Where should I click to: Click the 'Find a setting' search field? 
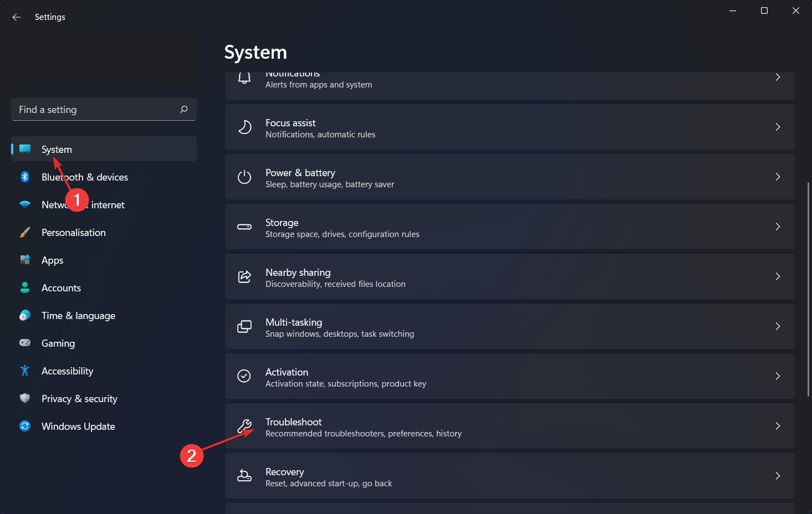click(x=104, y=109)
